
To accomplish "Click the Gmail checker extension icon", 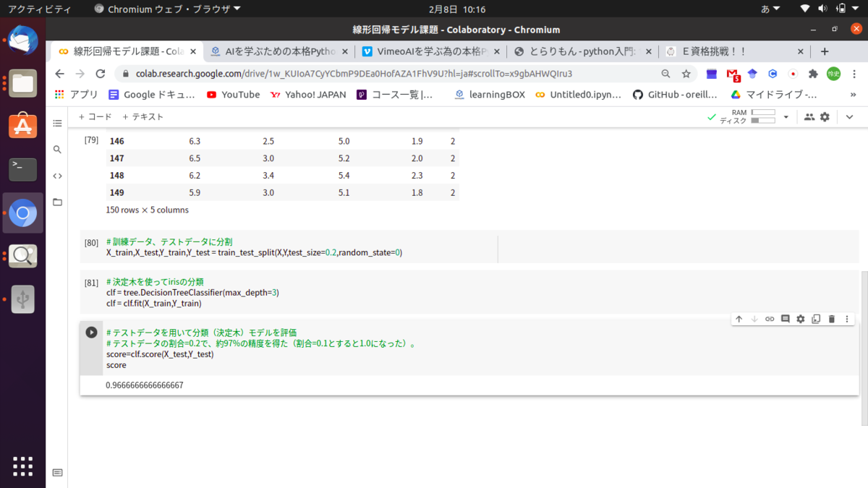I will click(x=733, y=74).
